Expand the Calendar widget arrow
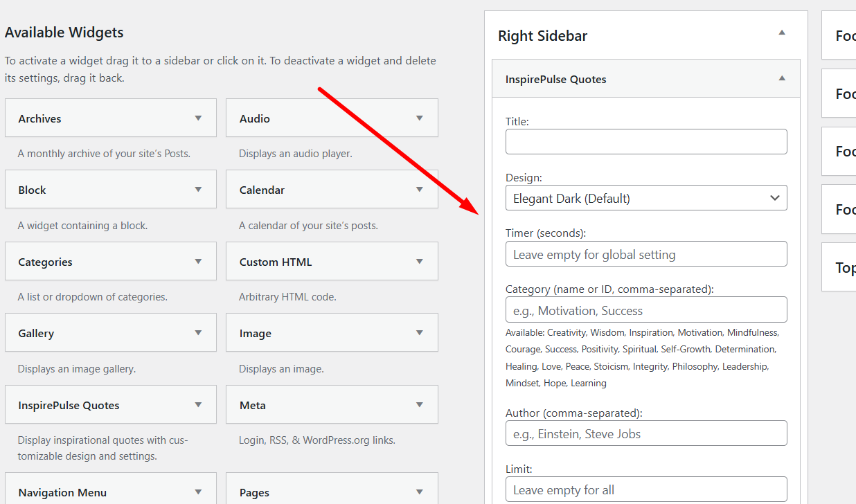This screenshot has width=856, height=504. [419, 190]
